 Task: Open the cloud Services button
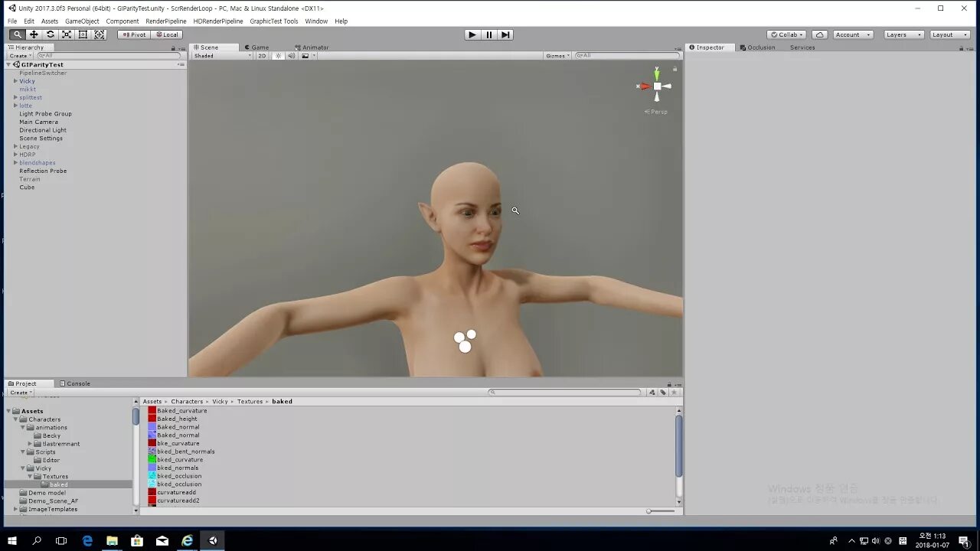coord(820,34)
